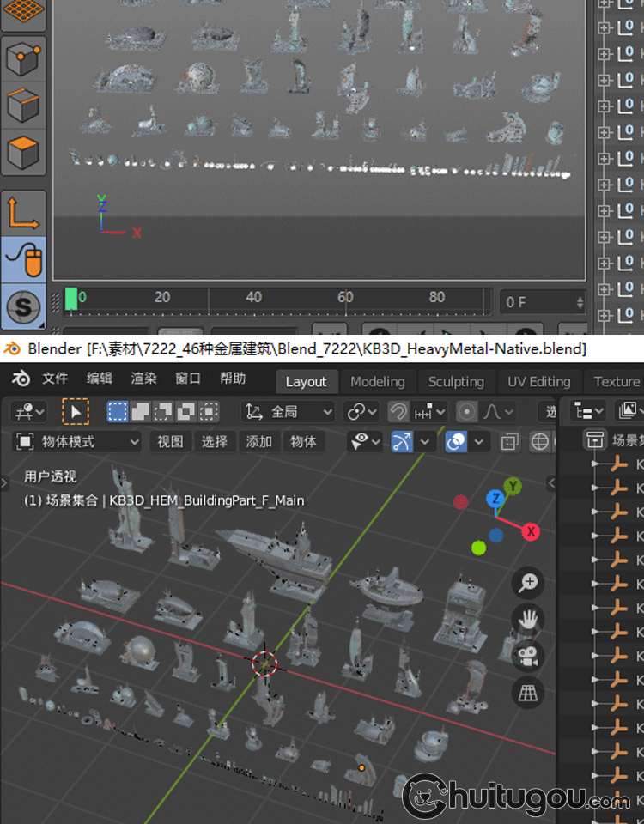This screenshot has height=824, width=644.
Task: Click the hand pan view icon
Action: [528, 619]
